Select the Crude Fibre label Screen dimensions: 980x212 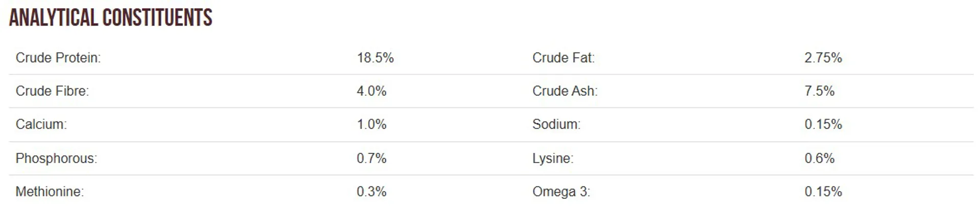[52, 91]
